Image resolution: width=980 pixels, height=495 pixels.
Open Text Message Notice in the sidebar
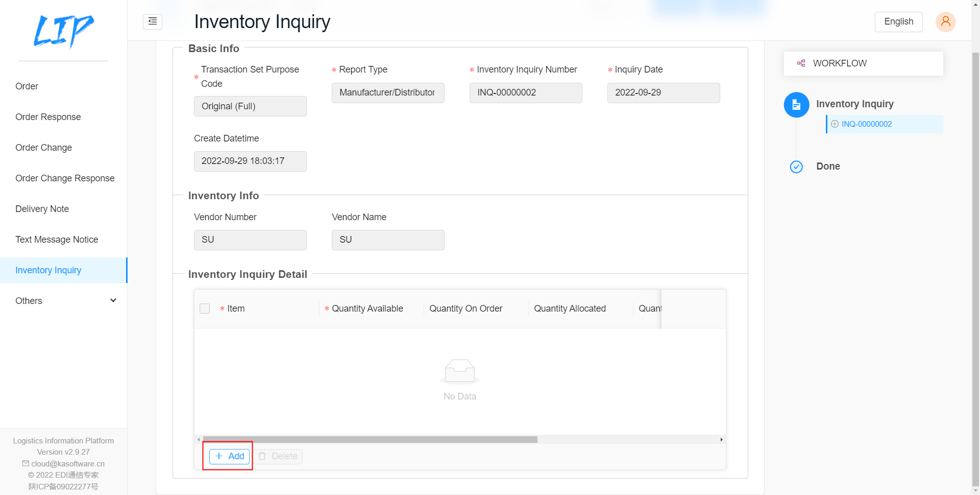(x=57, y=240)
